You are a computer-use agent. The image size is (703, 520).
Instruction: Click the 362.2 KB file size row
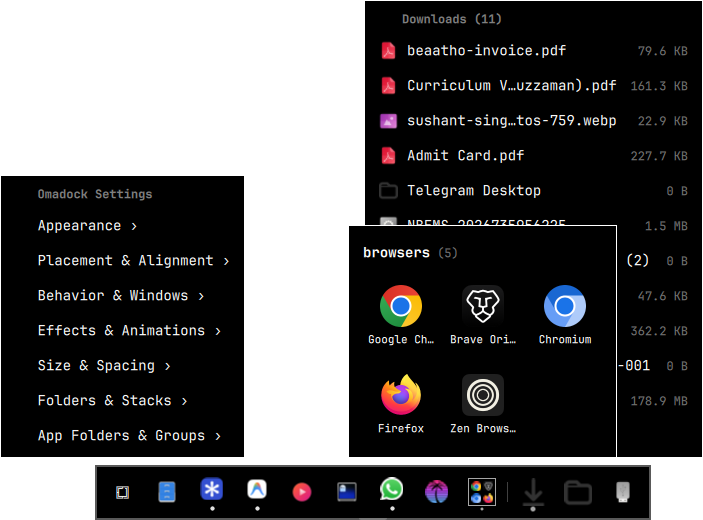pos(659,331)
